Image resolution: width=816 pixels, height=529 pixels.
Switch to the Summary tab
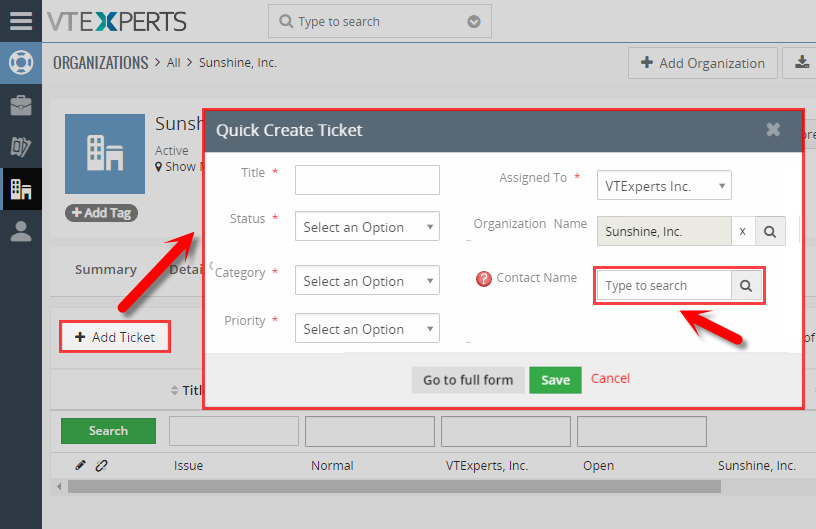tap(106, 269)
